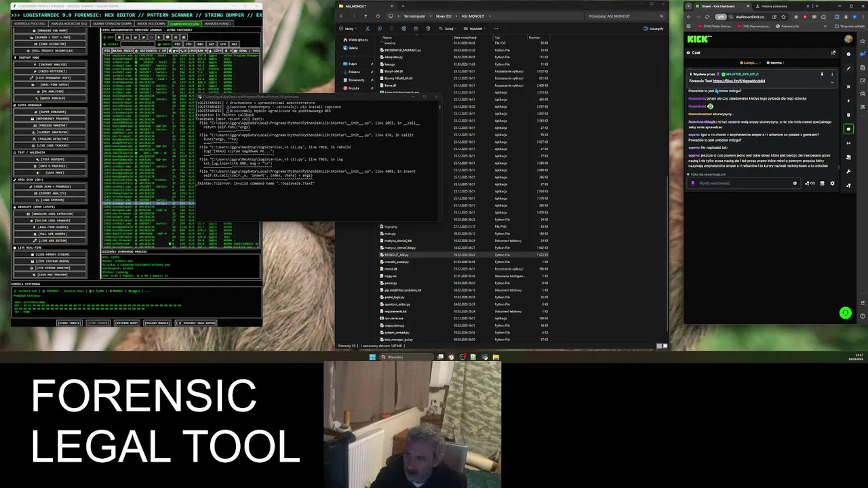This screenshot has height=488, width=868.
Task: Click the [LIVE PERMANENT EDIT] button
Action: pos(50,78)
